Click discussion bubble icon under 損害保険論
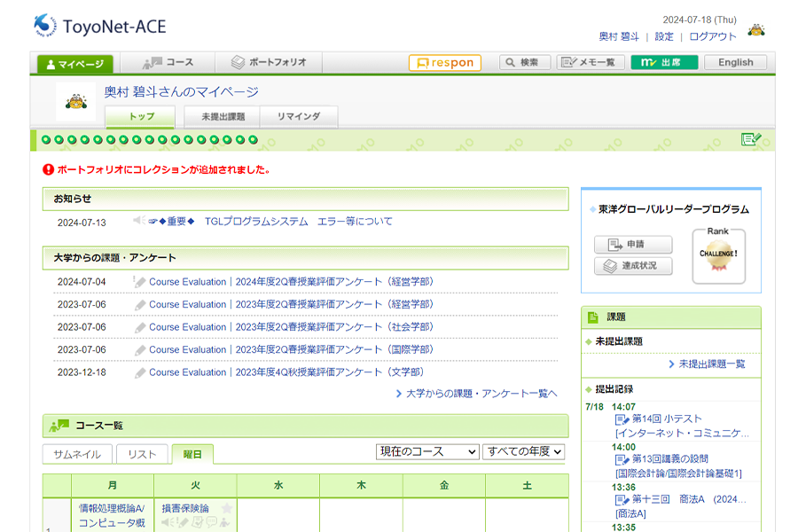This screenshot has height=532, width=798. click(211, 522)
